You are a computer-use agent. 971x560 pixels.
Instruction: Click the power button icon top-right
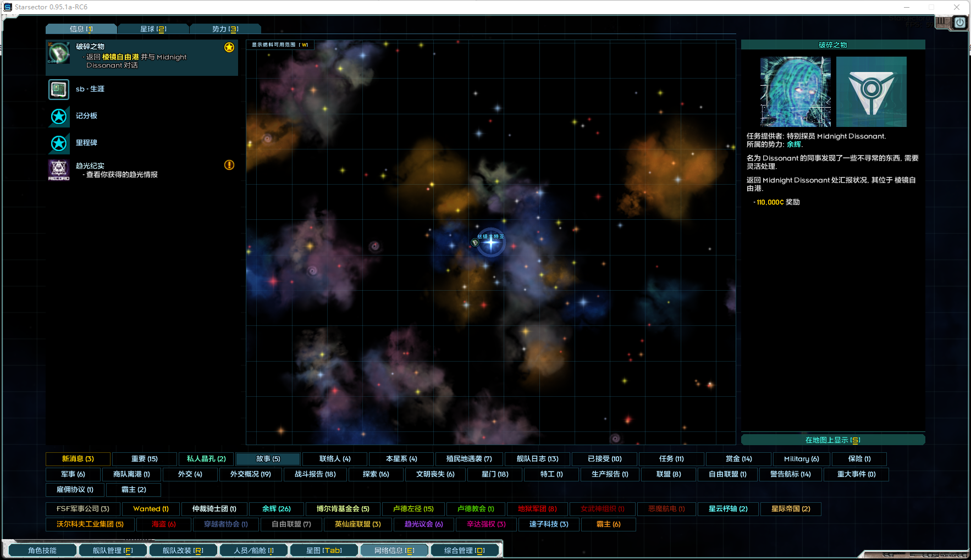959,23
